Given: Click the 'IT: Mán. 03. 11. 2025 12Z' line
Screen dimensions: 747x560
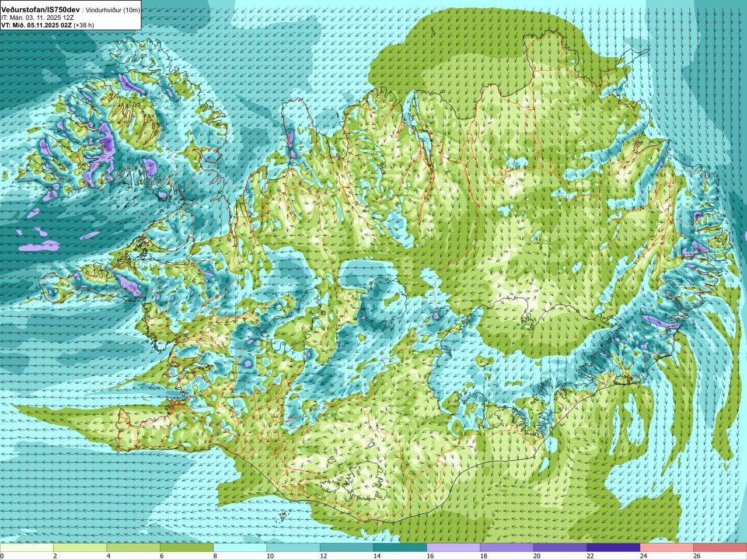Looking at the screenshot, I should tap(37, 17).
